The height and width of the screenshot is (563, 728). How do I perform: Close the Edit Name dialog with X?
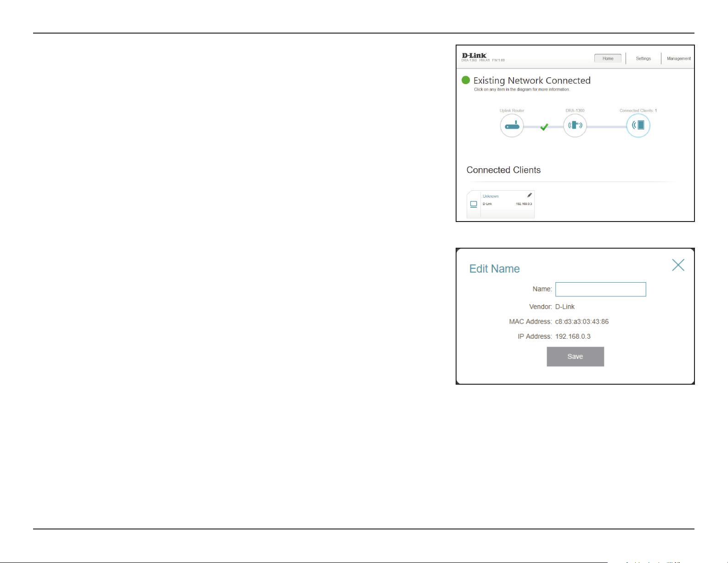point(678,265)
